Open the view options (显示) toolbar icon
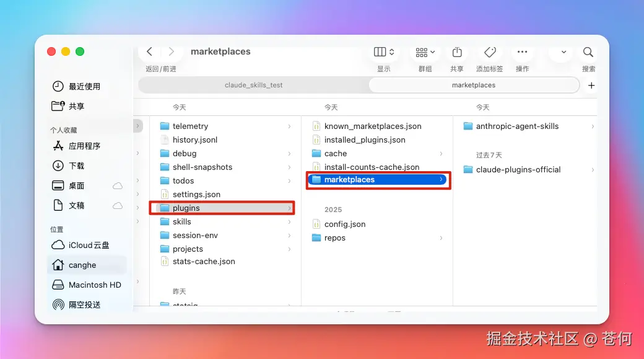Image resolution: width=644 pixels, height=359 pixels. (382, 52)
